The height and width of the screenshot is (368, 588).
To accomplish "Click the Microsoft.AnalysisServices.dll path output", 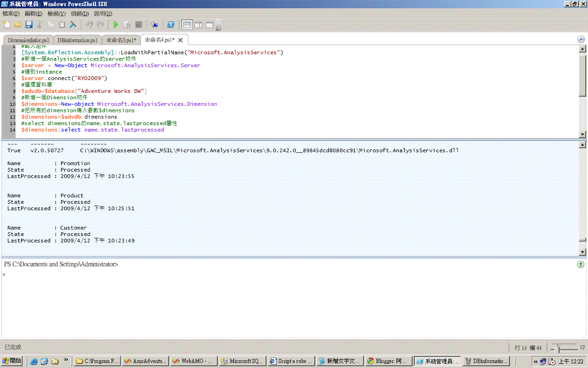I will 269,150.
